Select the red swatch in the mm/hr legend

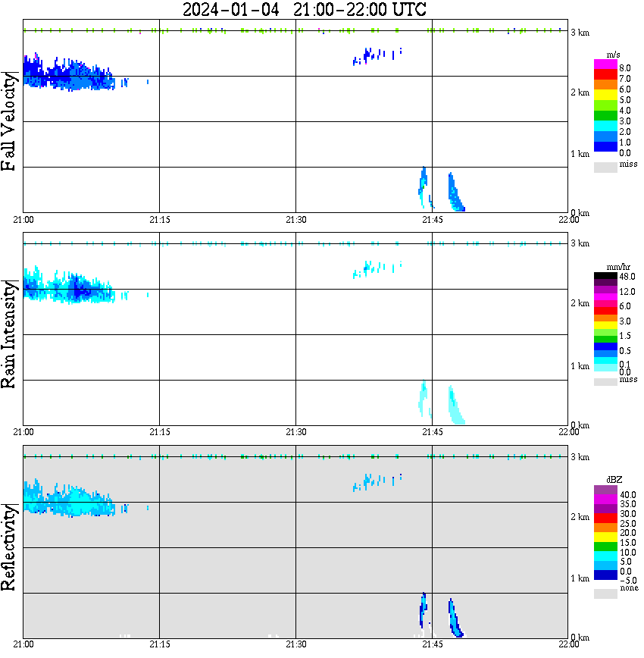tap(605, 311)
